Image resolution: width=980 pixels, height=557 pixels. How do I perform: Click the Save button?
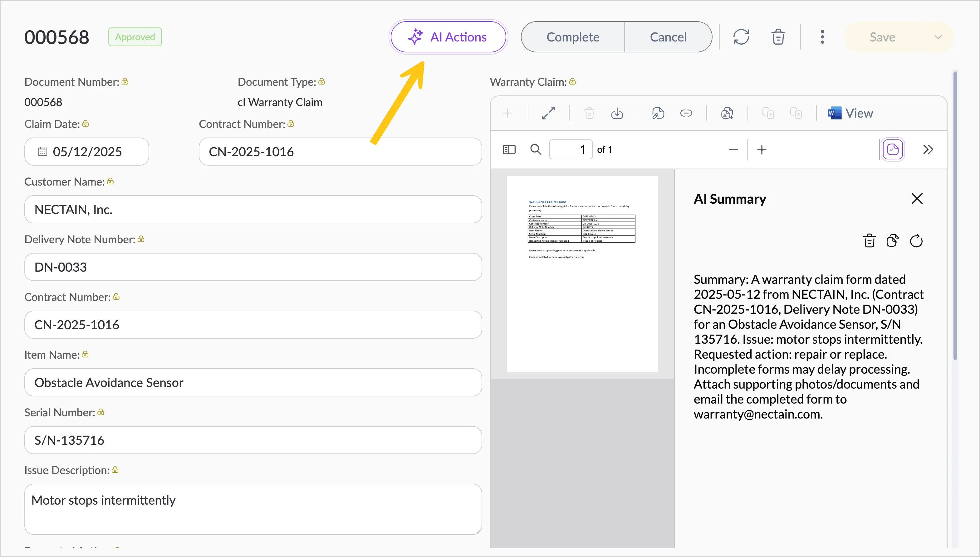click(x=882, y=37)
